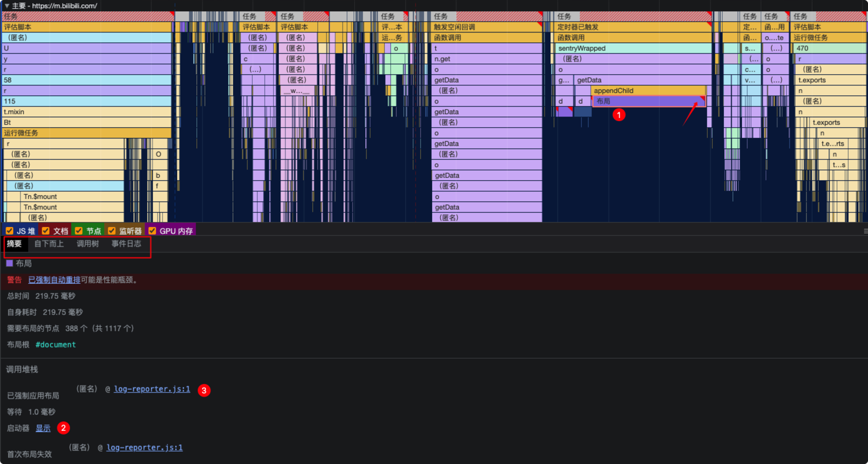Click the 等待 1.0 毫秒 row
Image resolution: width=868 pixels, height=464 pixels.
tap(31, 412)
